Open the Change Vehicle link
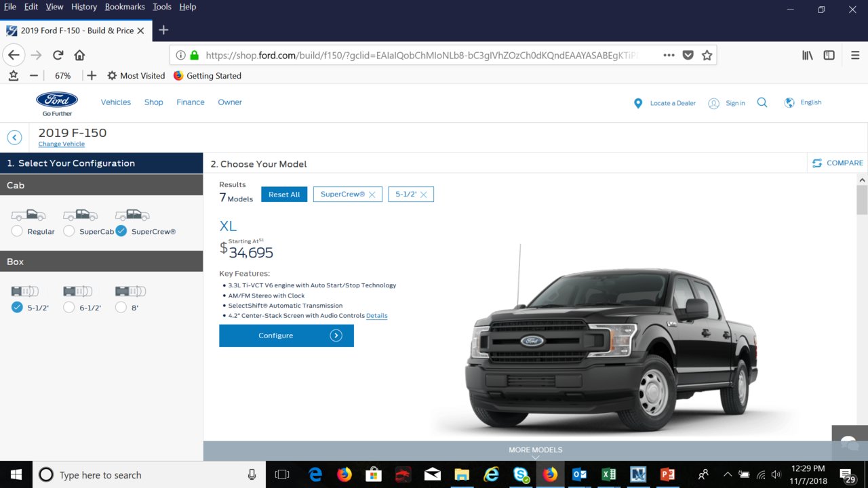The height and width of the screenshot is (488, 868). 62,144
